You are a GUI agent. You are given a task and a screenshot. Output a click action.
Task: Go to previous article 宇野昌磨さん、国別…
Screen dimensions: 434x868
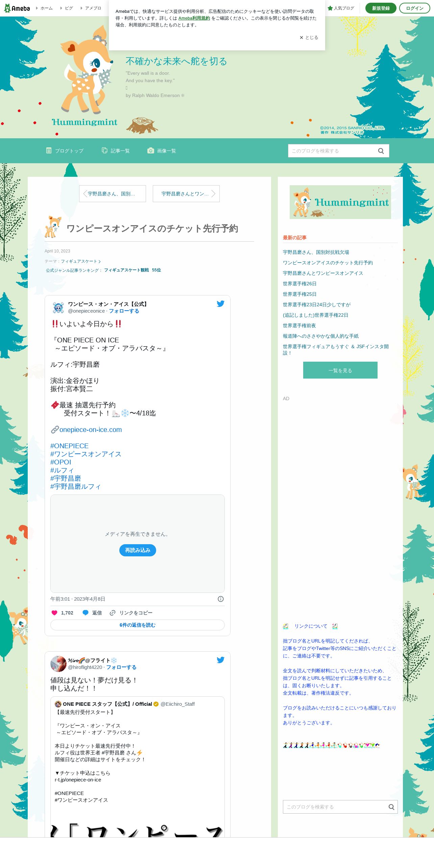[113, 194]
